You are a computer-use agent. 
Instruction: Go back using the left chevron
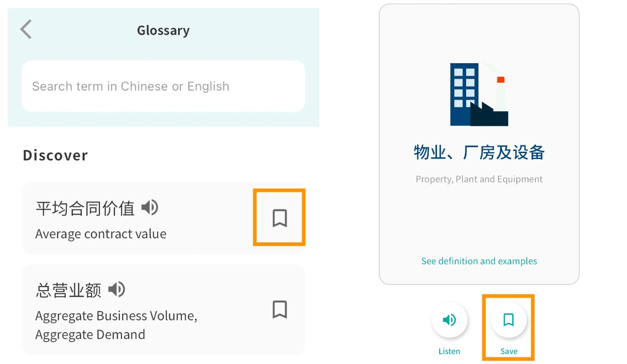(x=26, y=29)
